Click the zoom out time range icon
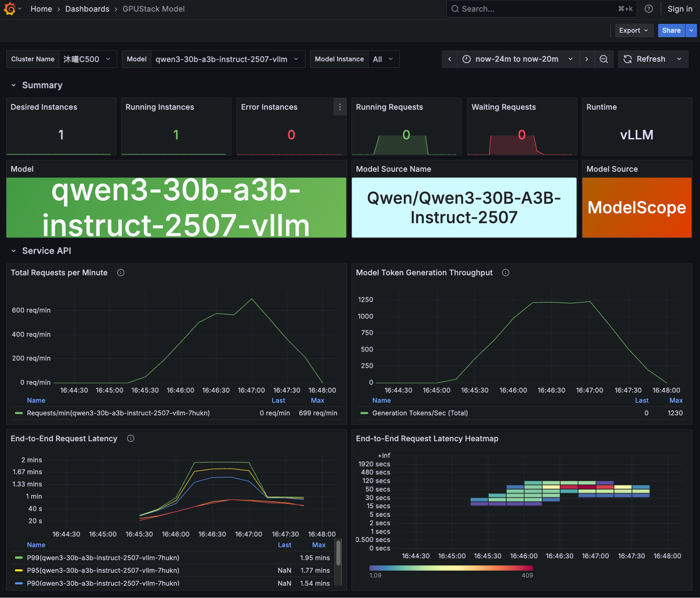Viewport: 700px width, 598px height. pyautogui.click(x=604, y=59)
